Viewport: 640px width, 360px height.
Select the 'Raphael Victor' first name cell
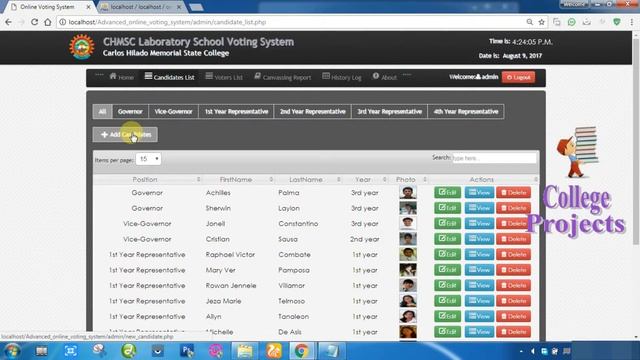[230, 254]
